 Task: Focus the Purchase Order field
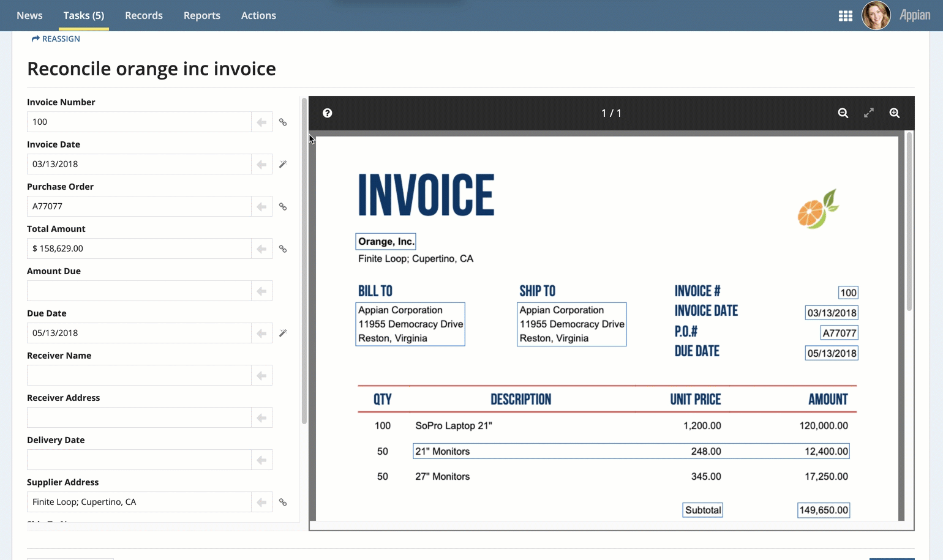139,206
